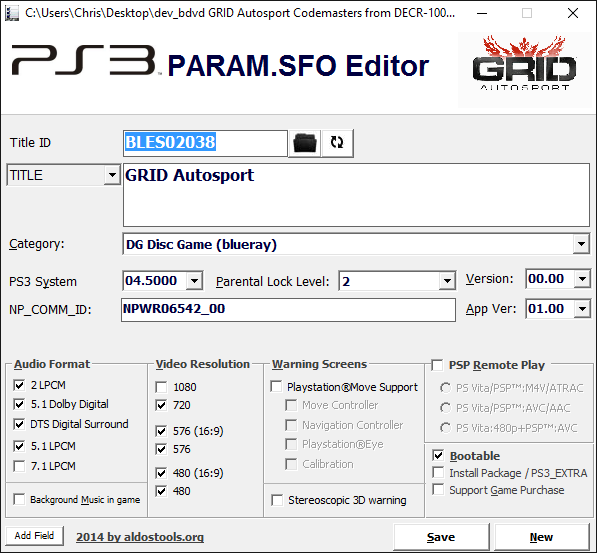Enable 7.1 LPCM audio format

pyautogui.click(x=19, y=466)
